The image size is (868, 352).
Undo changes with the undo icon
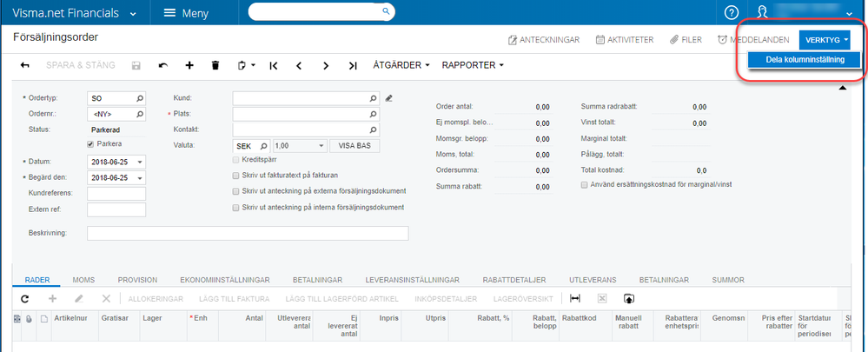(x=162, y=65)
